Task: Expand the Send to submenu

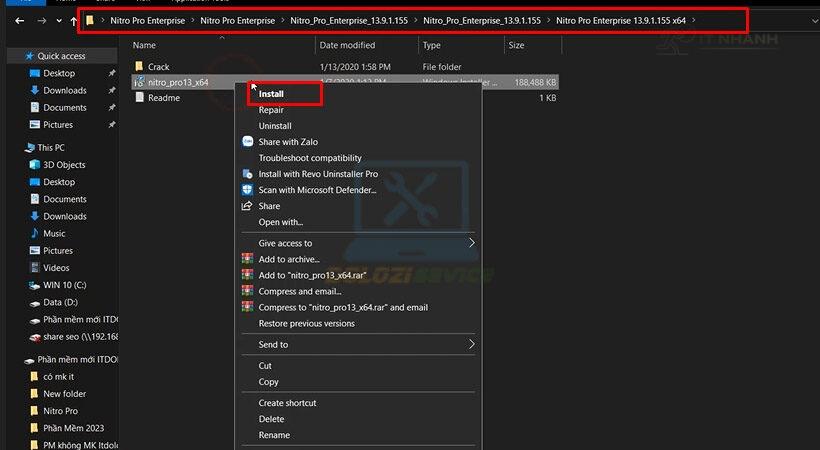Action: [472, 345]
